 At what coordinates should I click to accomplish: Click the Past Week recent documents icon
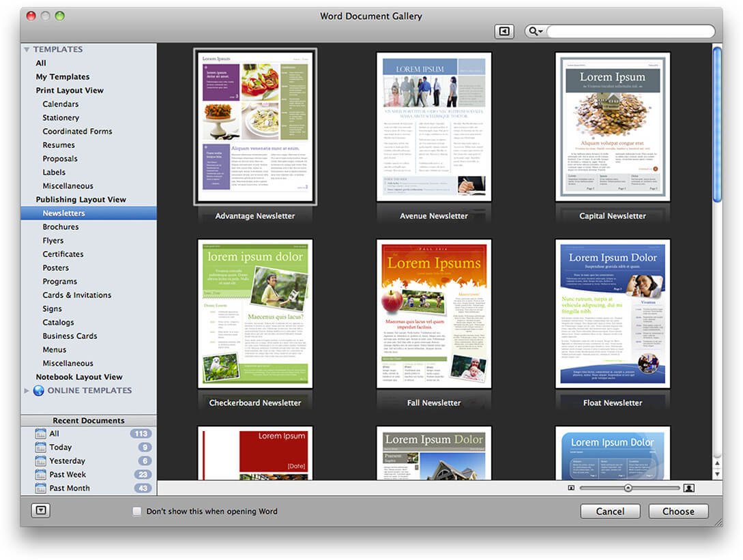[40, 474]
